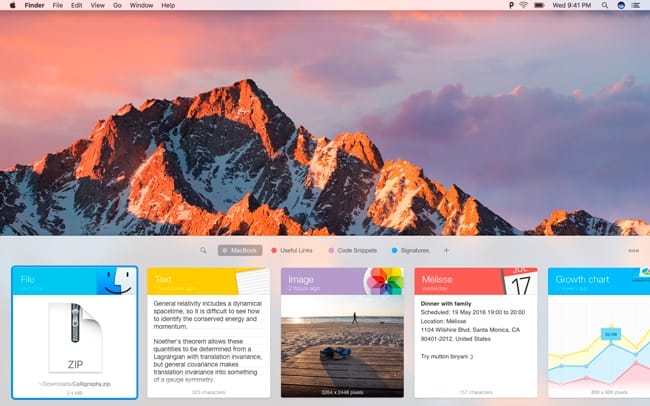Click the search magnifier in Paste bar

[x=203, y=250]
